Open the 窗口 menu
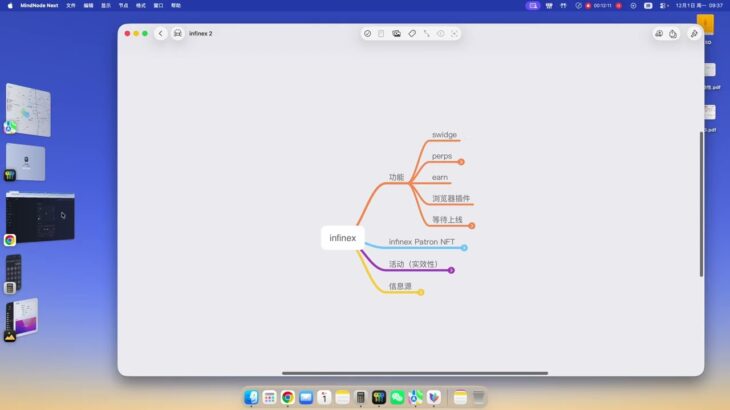 pyautogui.click(x=158, y=6)
